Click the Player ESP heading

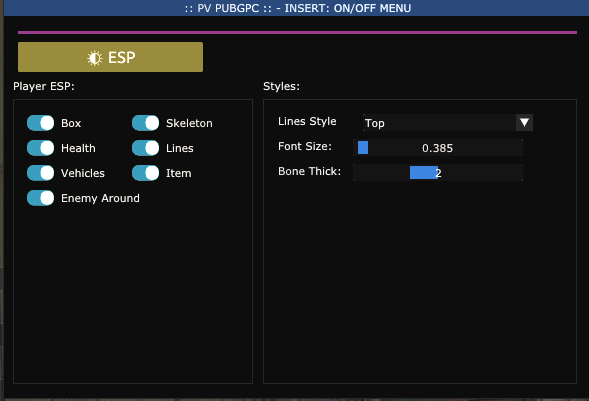pos(44,86)
